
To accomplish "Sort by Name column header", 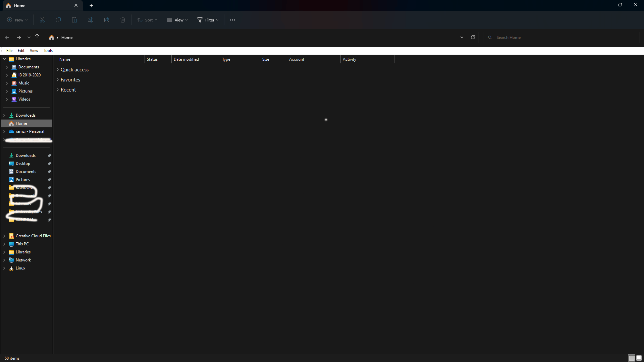I will [x=101, y=59].
